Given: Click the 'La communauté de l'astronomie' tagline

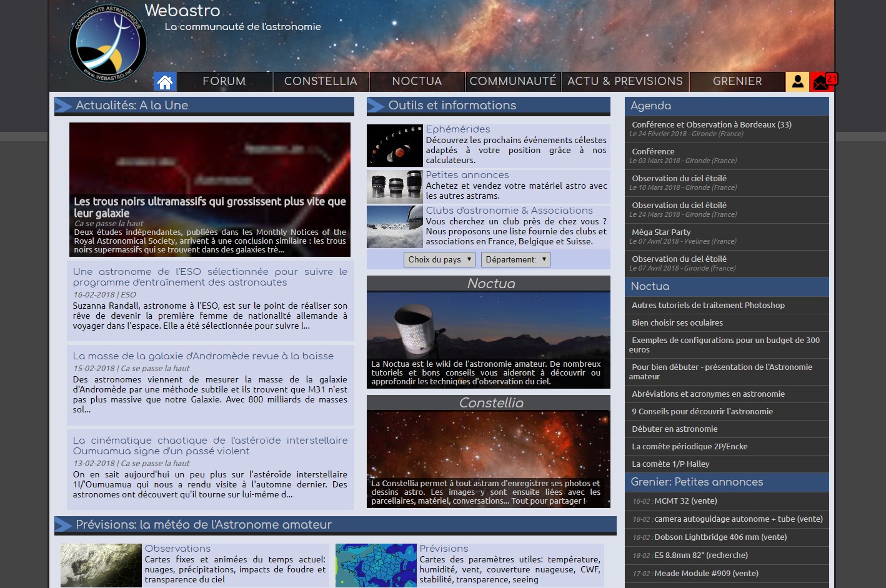Looking at the screenshot, I should coord(243,27).
